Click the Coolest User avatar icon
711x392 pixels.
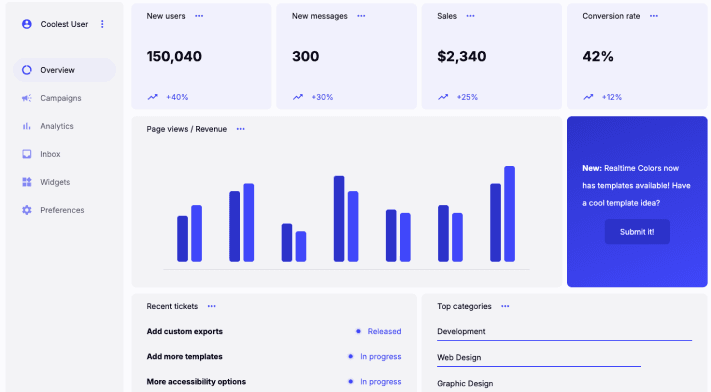pos(27,24)
